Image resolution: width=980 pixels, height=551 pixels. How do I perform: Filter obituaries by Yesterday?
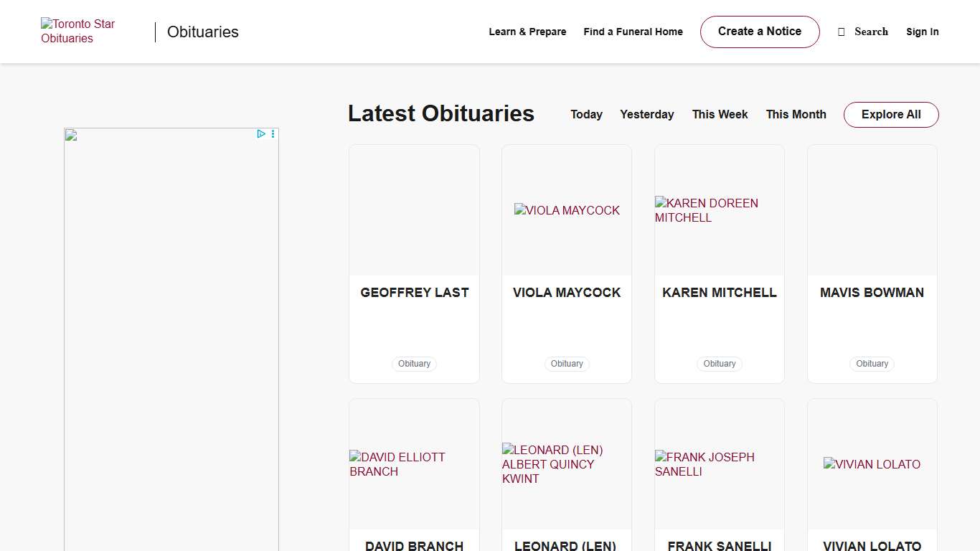click(646, 115)
